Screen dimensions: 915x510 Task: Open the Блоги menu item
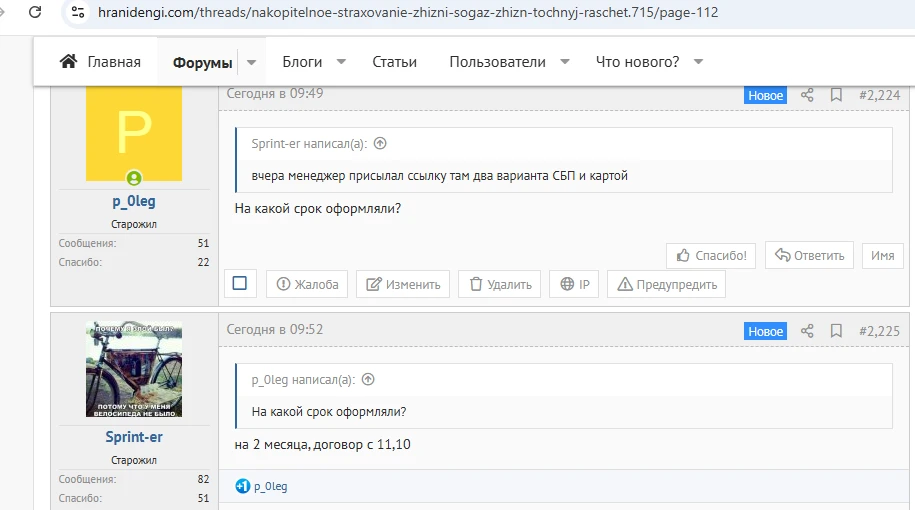[302, 62]
